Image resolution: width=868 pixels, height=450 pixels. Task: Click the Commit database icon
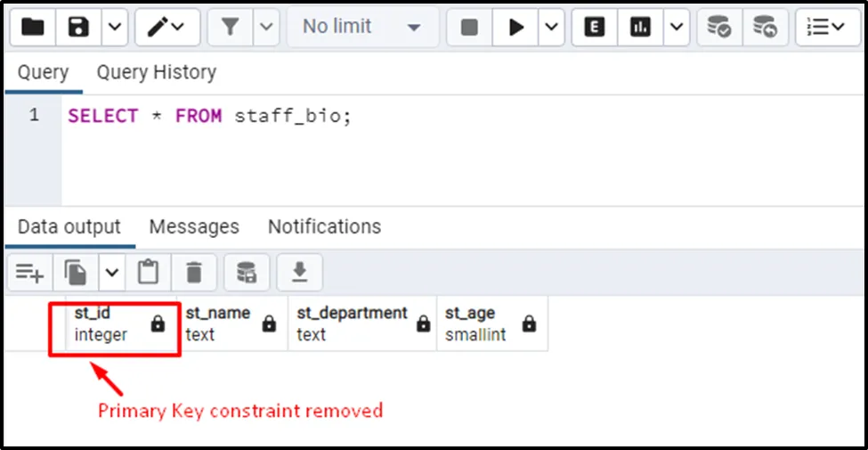click(x=718, y=28)
